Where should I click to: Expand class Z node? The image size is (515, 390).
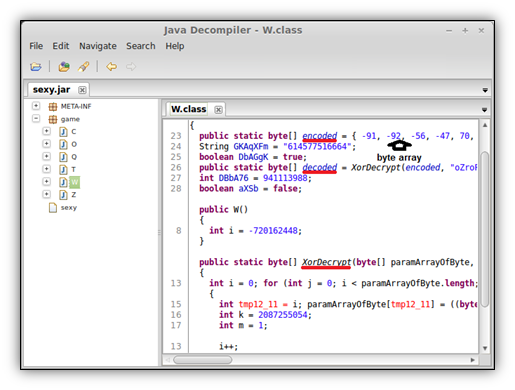pos(47,194)
